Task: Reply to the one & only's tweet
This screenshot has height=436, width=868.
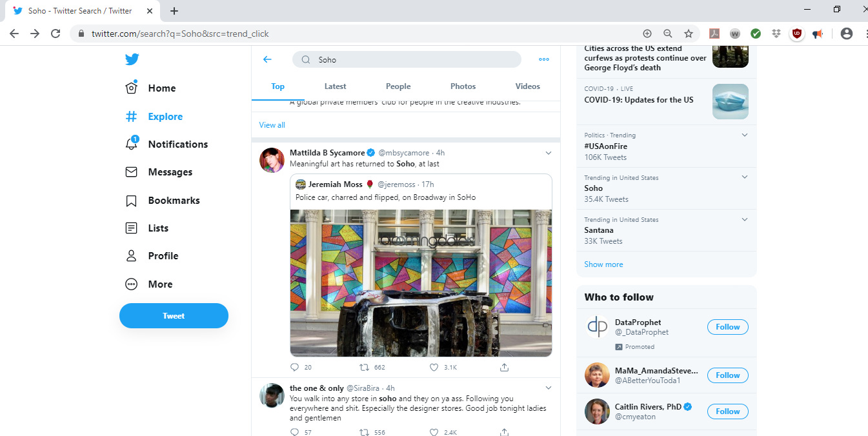Action: point(295,432)
